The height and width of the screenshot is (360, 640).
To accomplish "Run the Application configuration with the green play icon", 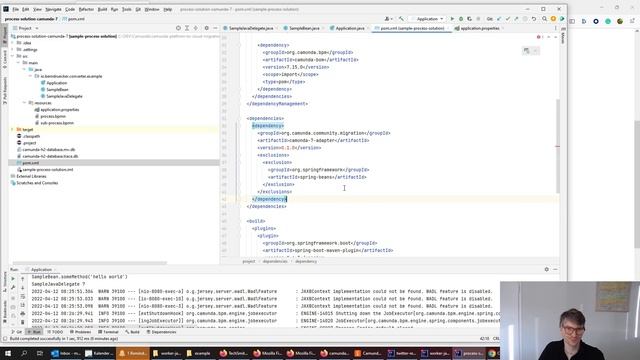I will point(452,19).
